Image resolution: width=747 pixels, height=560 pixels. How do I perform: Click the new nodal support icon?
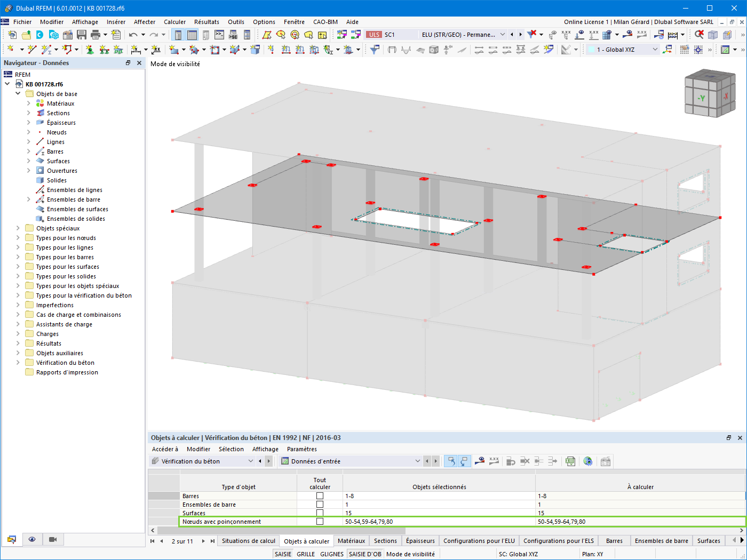click(x=90, y=50)
